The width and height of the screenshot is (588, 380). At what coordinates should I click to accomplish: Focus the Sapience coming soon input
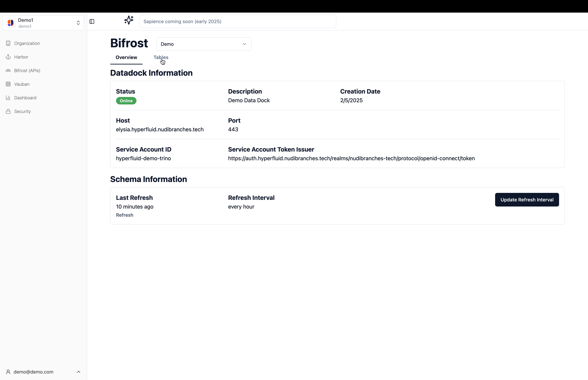[237, 21]
